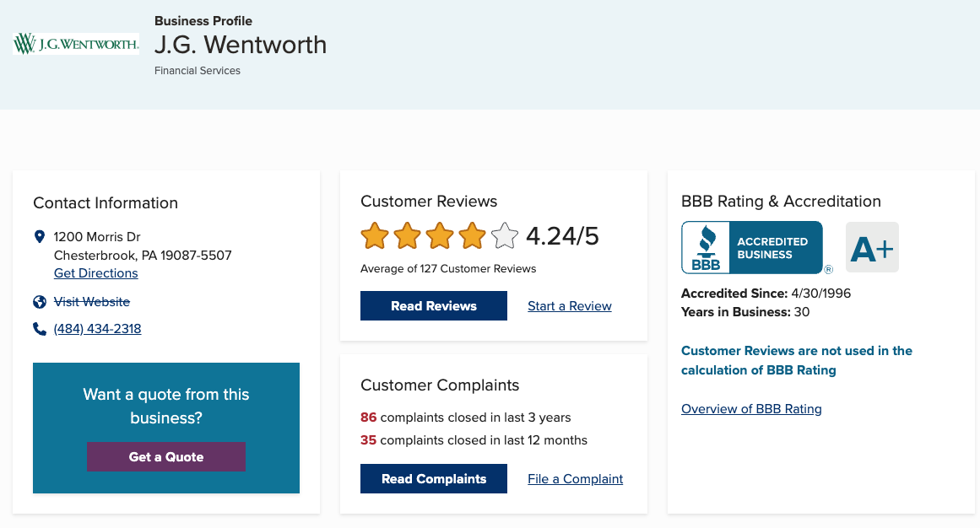This screenshot has width=980, height=528.
Task: Click the phone handset icon
Action: (40, 329)
